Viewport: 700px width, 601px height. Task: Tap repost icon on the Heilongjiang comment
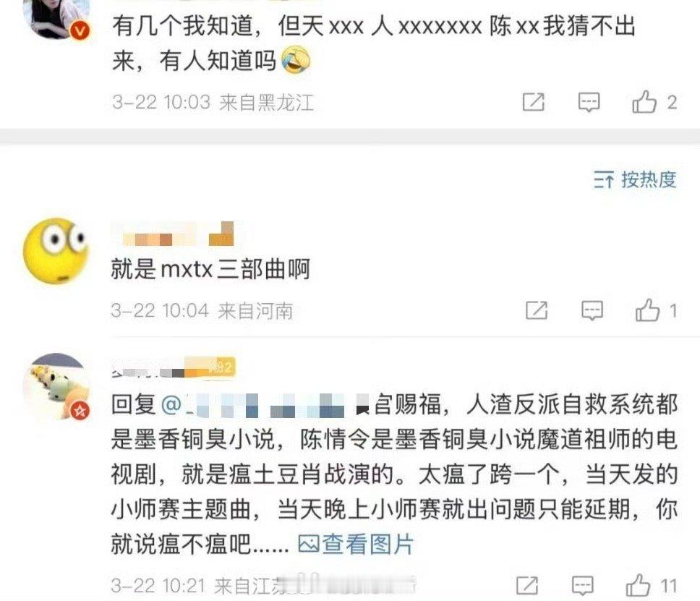pos(534,102)
